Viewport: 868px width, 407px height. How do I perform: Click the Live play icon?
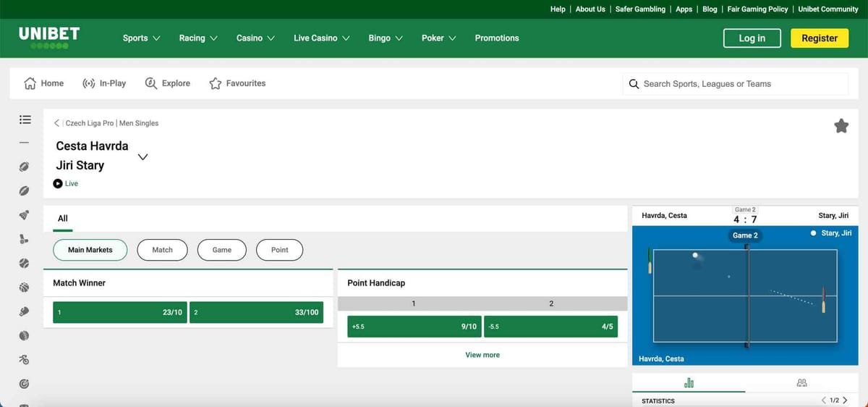pos(58,184)
